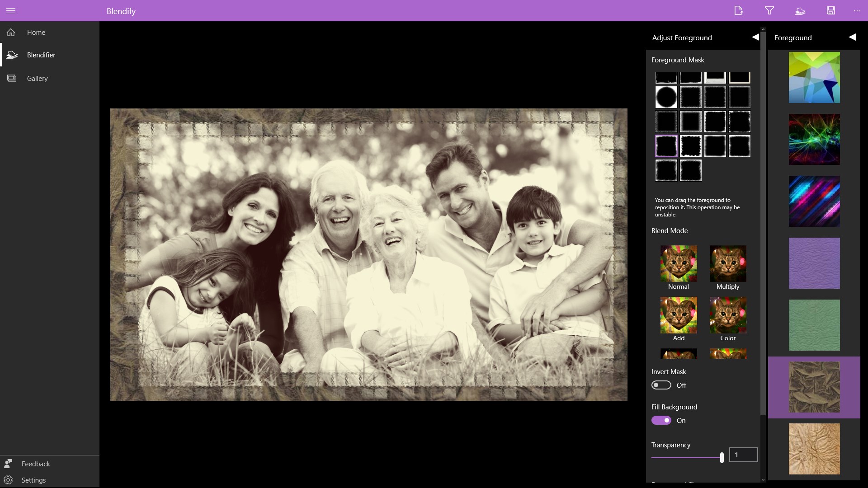Select the solid circle foreground mask
The width and height of the screenshot is (868, 488).
666,97
